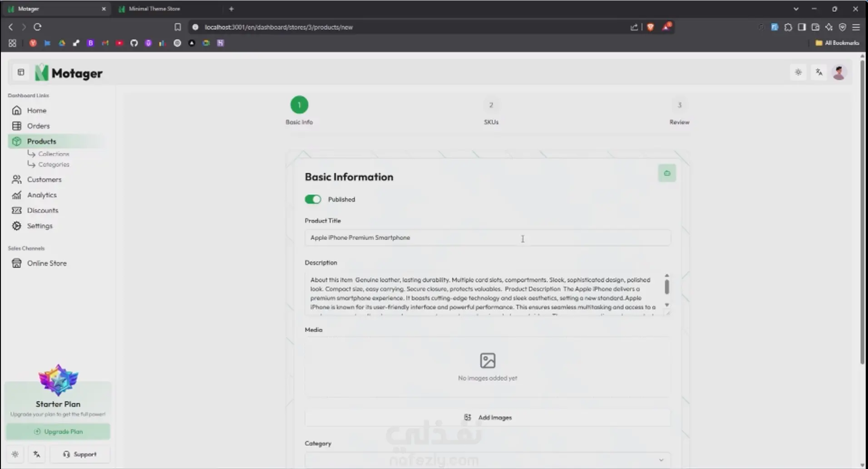
Task: Toggle the theme sun icon in the top header
Action: tap(799, 72)
